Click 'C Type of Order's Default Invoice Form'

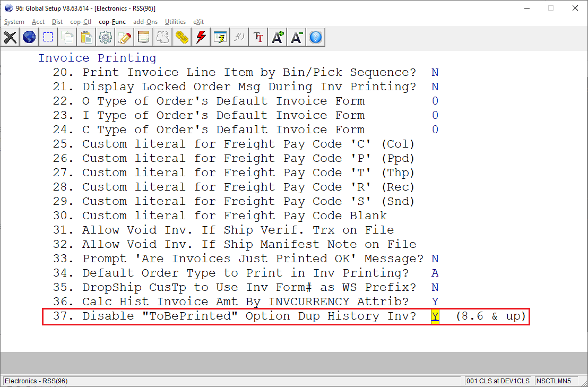(223, 130)
